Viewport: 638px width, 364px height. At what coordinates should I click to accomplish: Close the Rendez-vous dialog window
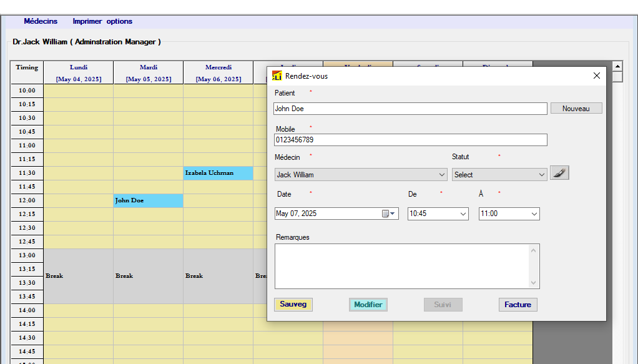click(x=596, y=76)
